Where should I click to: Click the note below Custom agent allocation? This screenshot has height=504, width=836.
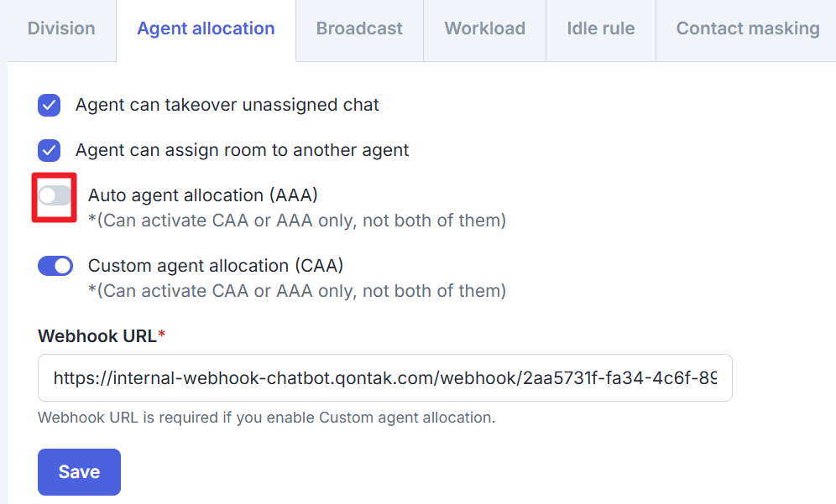click(x=297, y=291)
